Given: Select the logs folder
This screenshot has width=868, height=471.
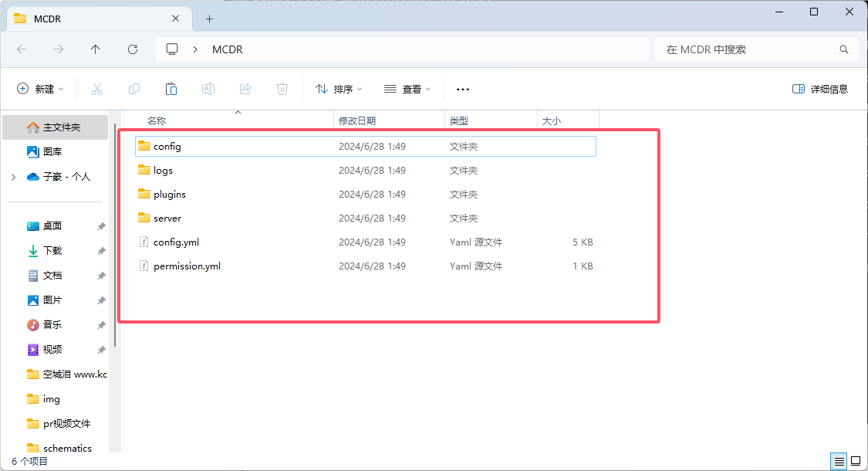Looking at the screenshot, I should pyautogui.click(x=366, y=170).
